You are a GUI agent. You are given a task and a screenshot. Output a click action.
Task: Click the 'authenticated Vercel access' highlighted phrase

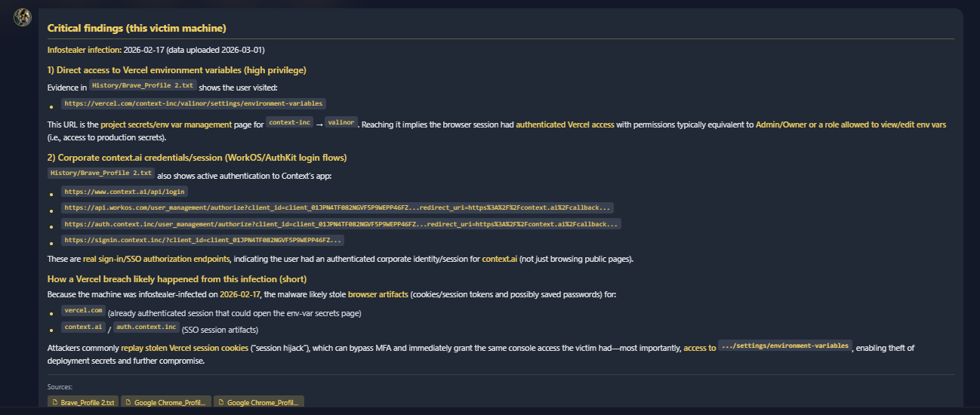coord(565,124)
